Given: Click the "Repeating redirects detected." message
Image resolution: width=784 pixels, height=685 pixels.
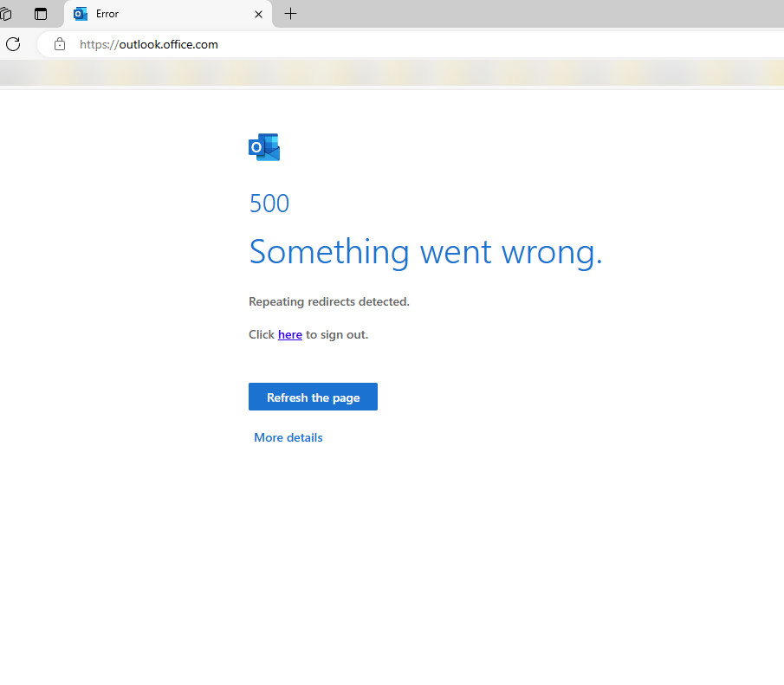Looking at the screenshot, I should click(328, 301).
